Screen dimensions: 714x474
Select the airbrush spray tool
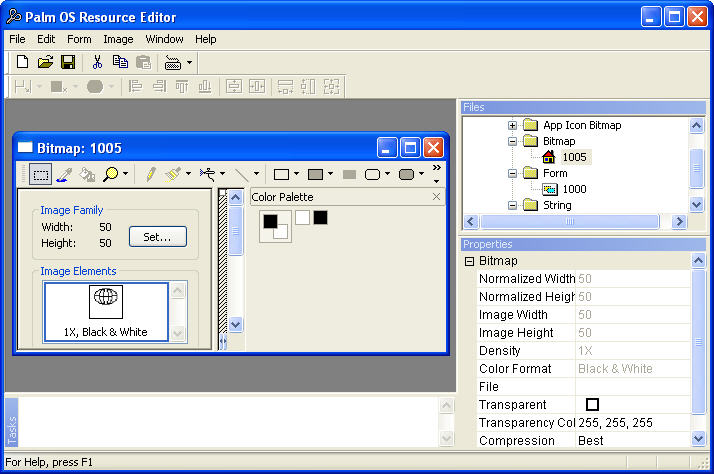pyautogui.click(x=207, y=174)
